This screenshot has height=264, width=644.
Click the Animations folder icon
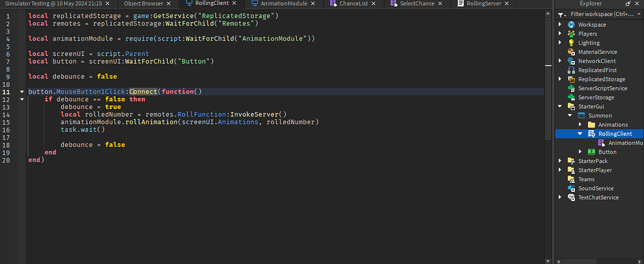point(592,125)
